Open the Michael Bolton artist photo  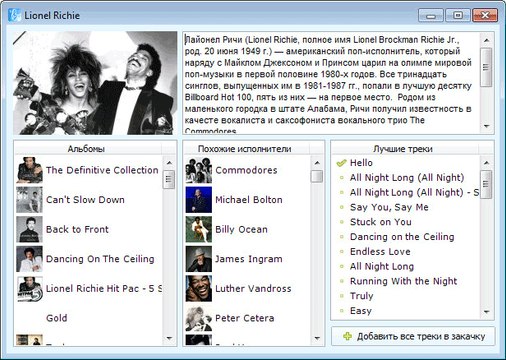pos(199,200)
